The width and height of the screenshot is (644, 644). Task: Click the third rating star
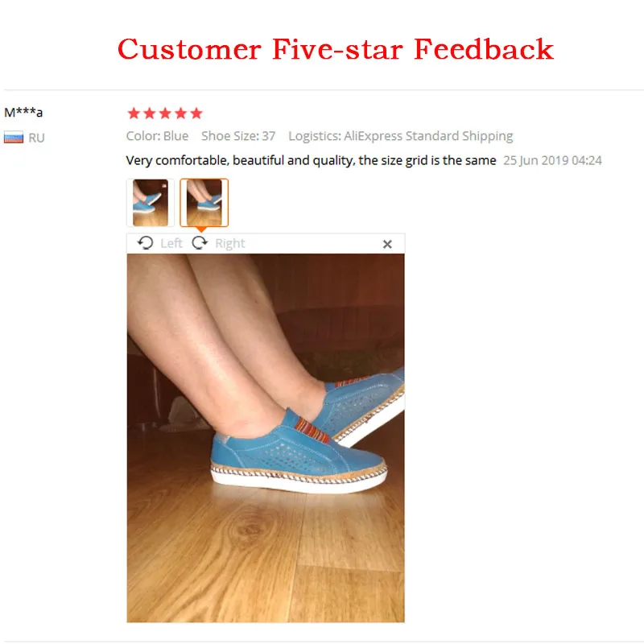pos(165,113)
